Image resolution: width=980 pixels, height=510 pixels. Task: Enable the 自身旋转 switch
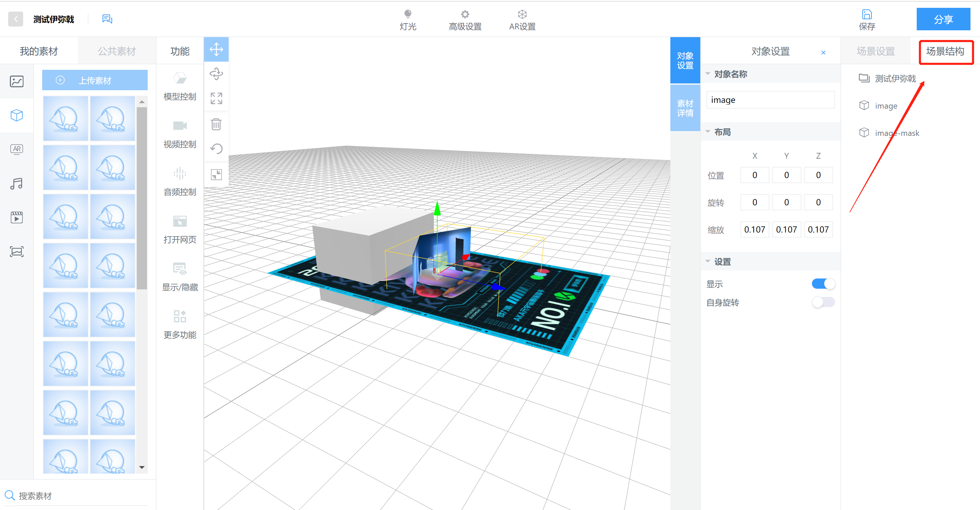tap(823, 303)
